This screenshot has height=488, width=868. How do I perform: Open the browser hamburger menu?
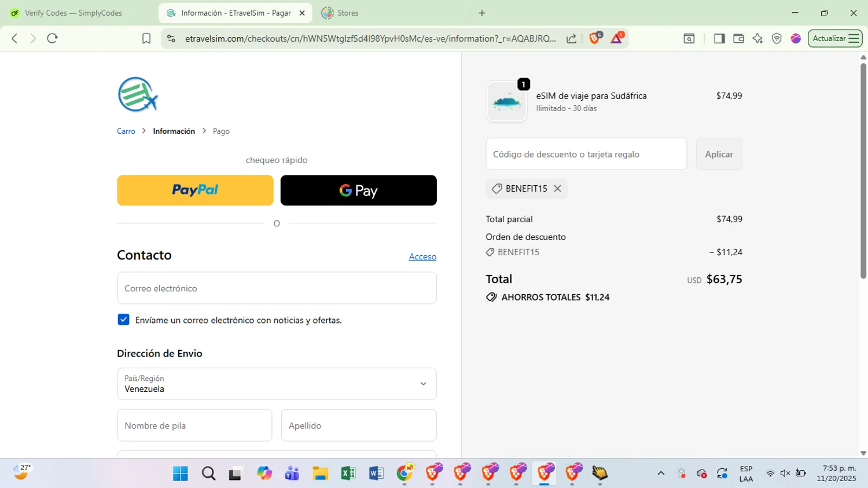[854, 38]
